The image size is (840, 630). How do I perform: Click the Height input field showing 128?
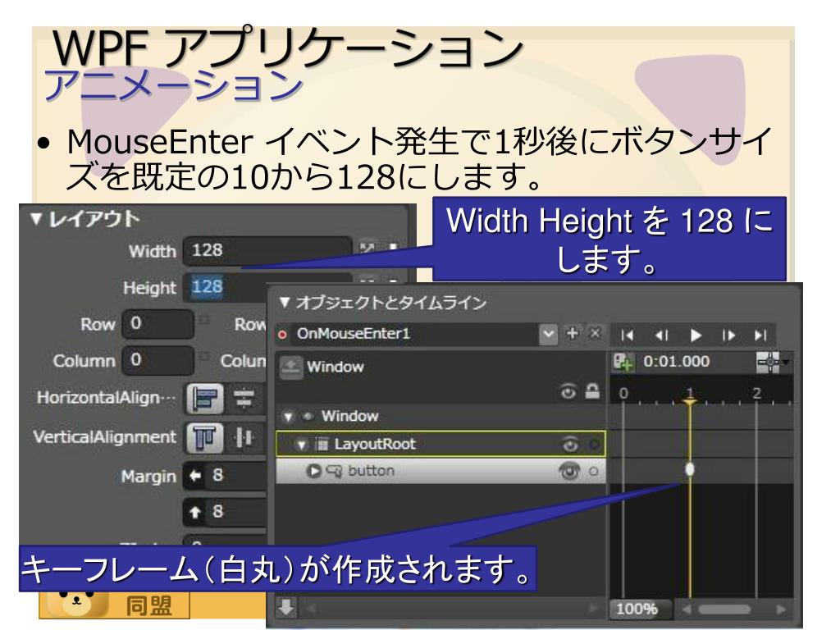(225, 287)
